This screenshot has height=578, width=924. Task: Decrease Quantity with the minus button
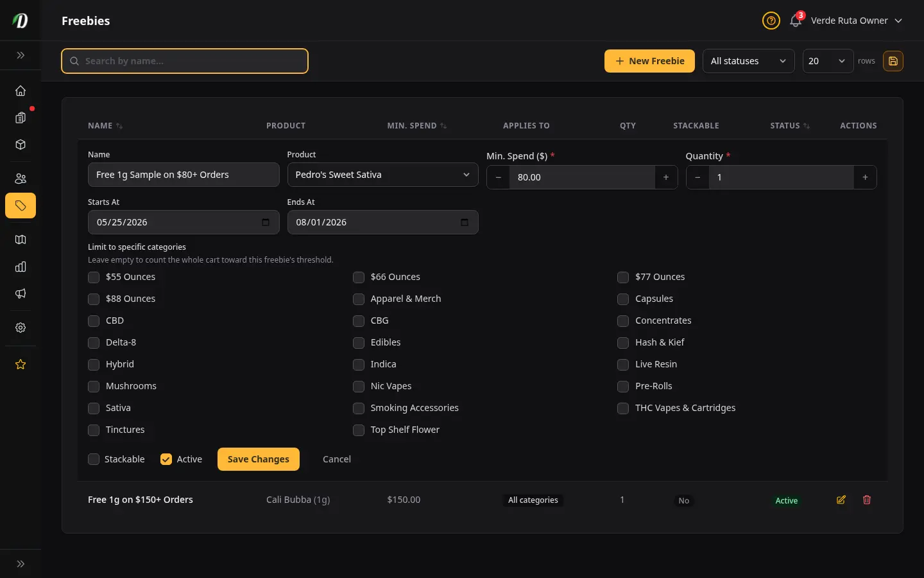point(697,177)
